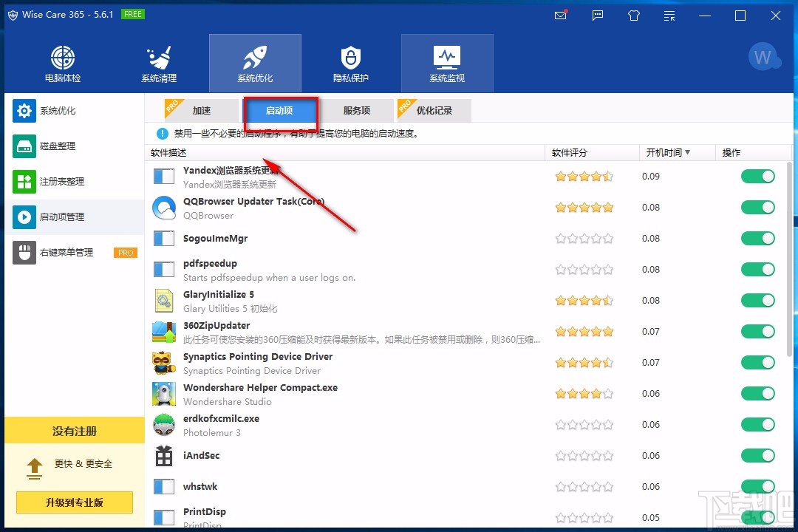Open the main menu list icon
The height and width of the screenshot is (532, 798).
(669, 16)
